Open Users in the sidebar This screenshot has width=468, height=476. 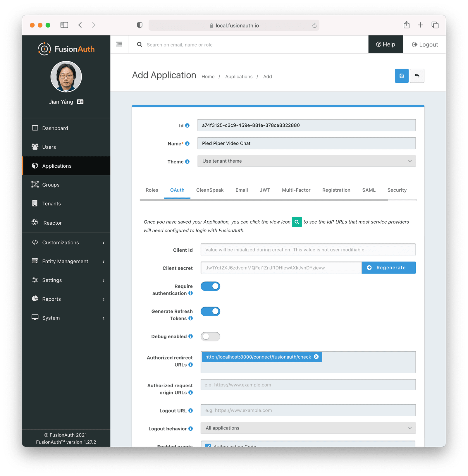click(x=66, y=147)
